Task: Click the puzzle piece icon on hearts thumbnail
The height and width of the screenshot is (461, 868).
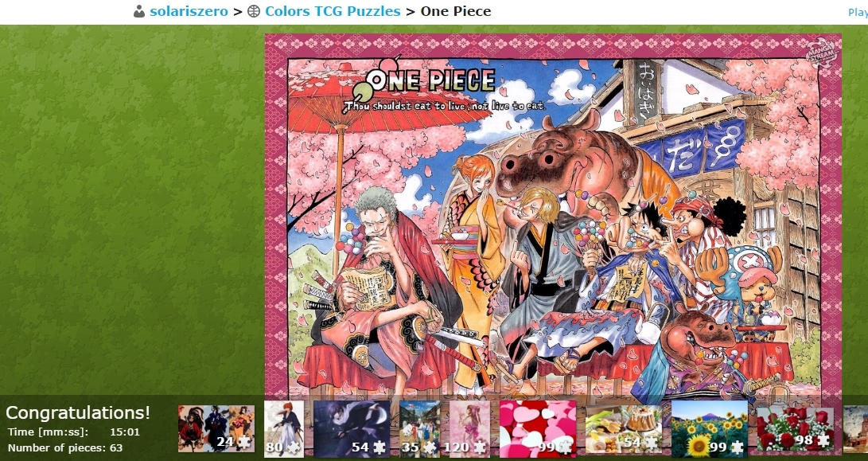Action: point(565,447)
